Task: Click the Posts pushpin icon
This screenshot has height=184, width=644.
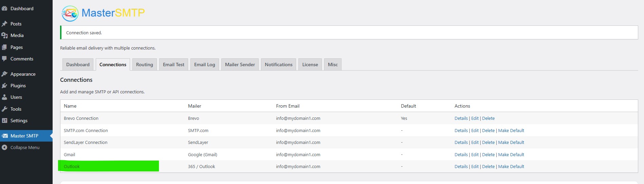Action: pyautogui.click(x=4, y=24)
